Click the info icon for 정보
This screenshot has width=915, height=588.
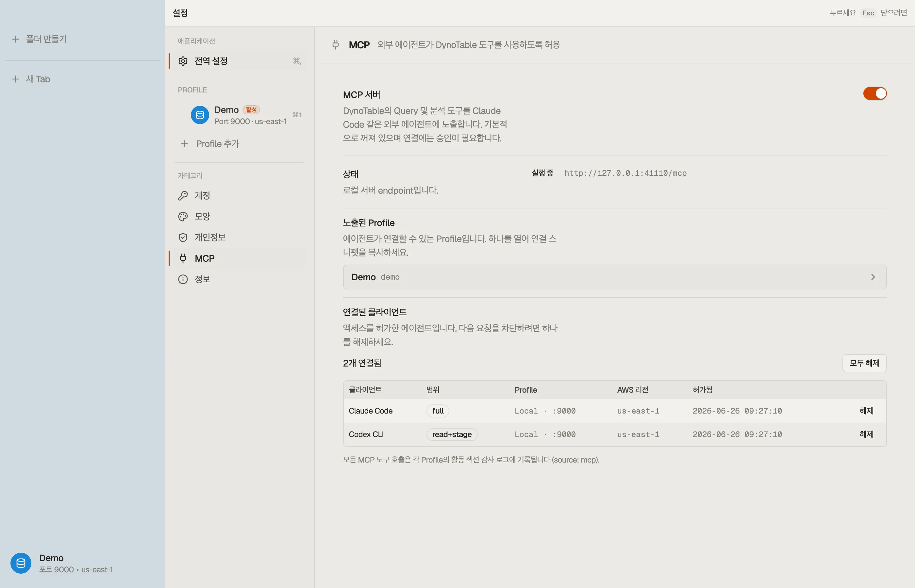(183, 279)
